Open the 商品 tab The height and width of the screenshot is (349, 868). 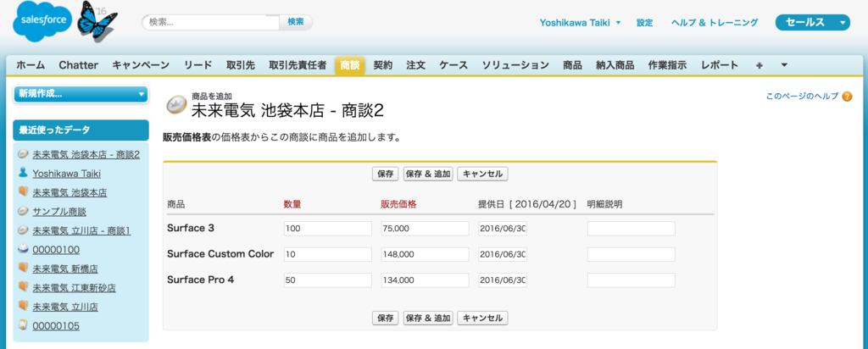(x=572, y=65)
